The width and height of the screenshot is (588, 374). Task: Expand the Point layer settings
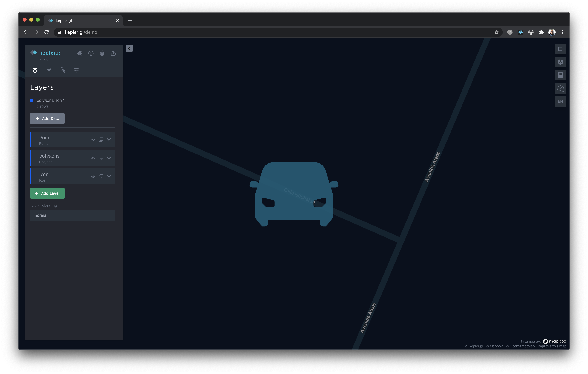[x=109, y=140]
